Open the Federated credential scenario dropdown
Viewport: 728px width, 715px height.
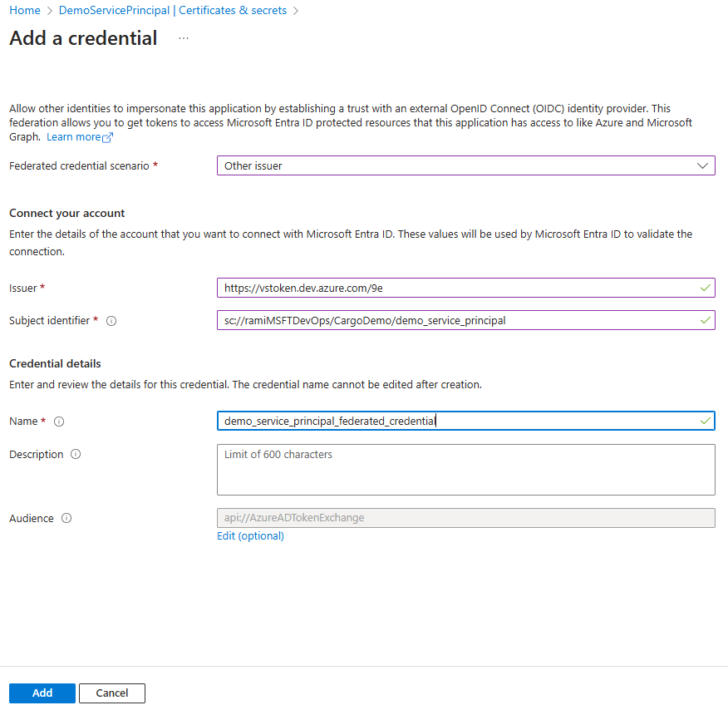(x=465, y=165)
